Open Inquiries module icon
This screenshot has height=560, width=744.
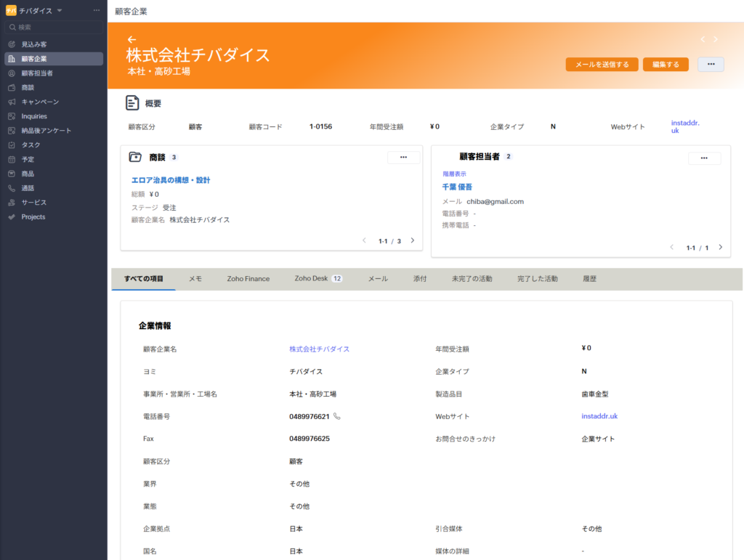pyautogui.click(x=12, y=116)
